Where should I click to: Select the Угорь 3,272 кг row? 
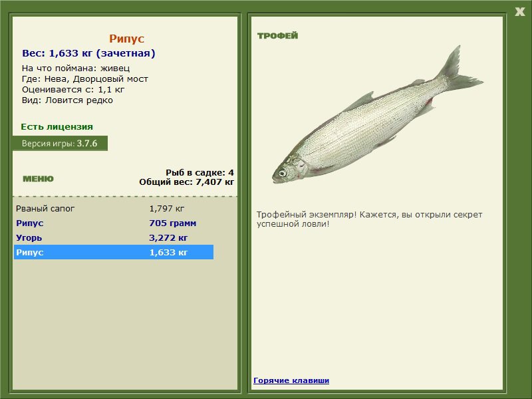click(x=114, y=238)
